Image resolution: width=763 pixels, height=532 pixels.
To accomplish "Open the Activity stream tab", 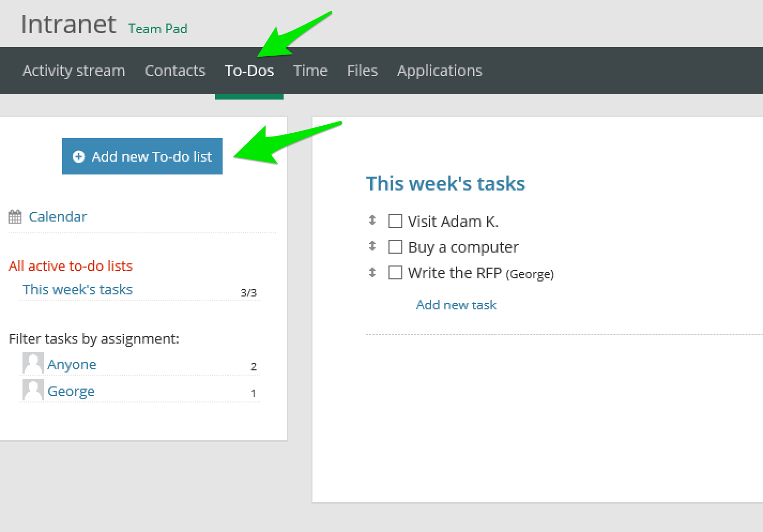I will pos(74,71).
